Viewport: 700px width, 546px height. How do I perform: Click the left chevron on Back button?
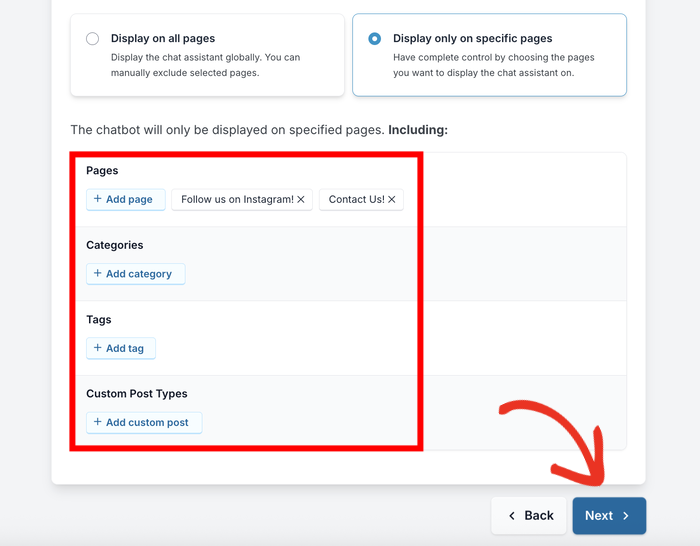tap(512, 516)
